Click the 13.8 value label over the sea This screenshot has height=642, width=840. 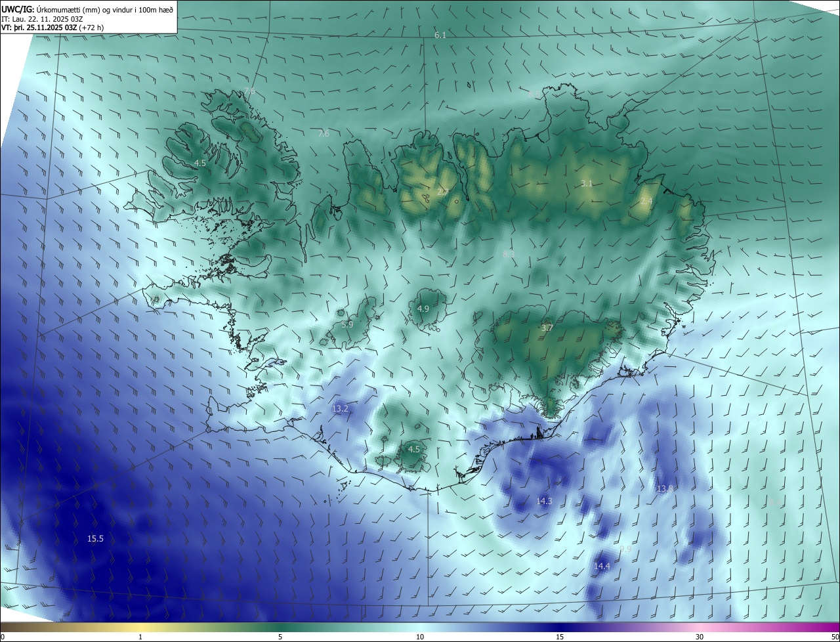(x=665, y=488)
